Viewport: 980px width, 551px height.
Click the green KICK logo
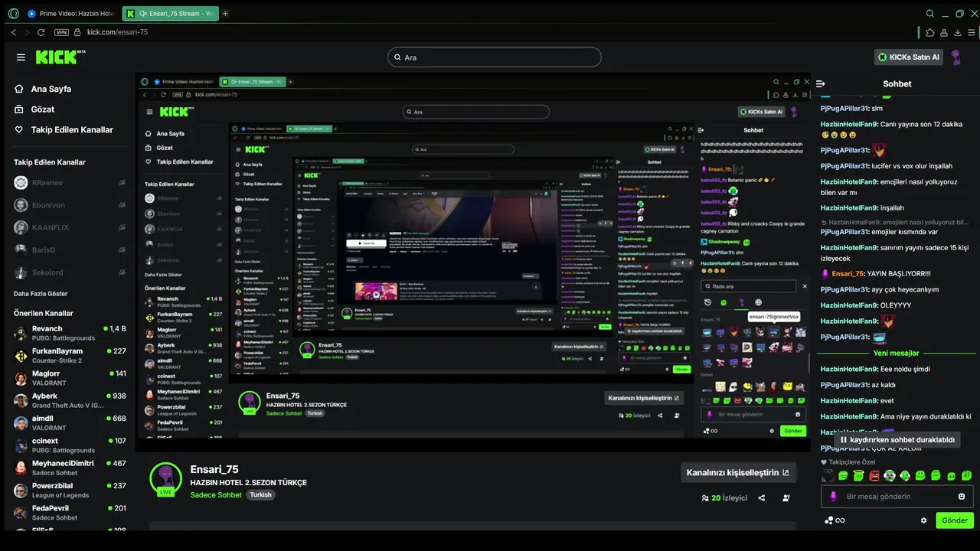60,57
